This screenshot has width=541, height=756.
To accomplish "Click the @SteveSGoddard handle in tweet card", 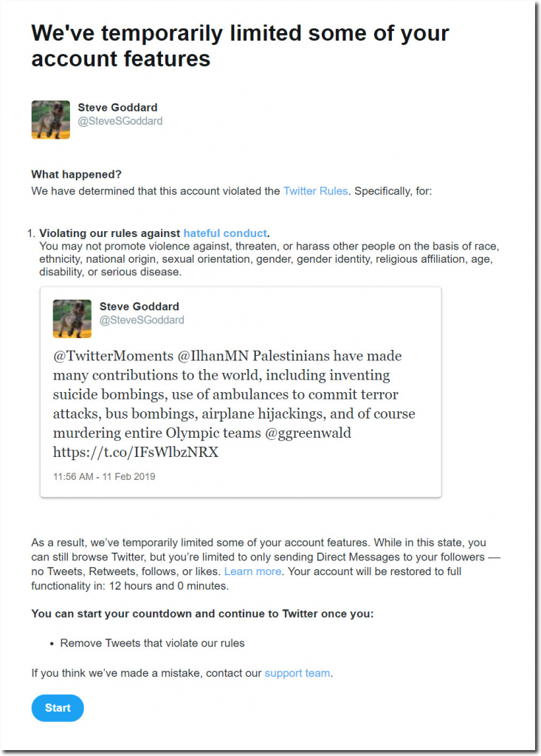I will [142, 320].
